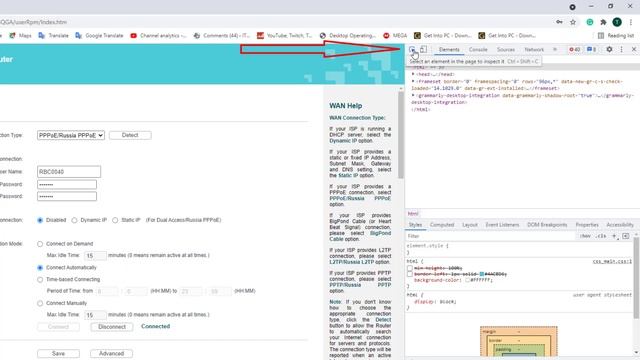Open the Properties pane tab
Viewport: 640px width, 360px height.
click(587, 225)
